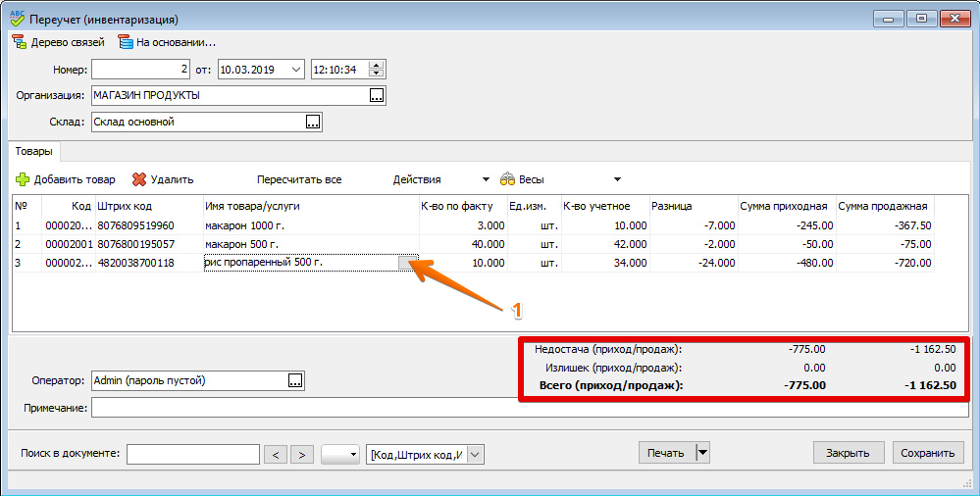Click barcode cell 8076800195057
Viewport: 980px width, 496px height.
149,244
